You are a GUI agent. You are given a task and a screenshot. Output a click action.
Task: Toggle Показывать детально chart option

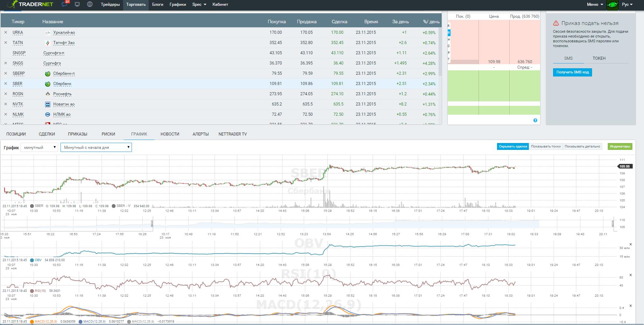pos(582,146)
